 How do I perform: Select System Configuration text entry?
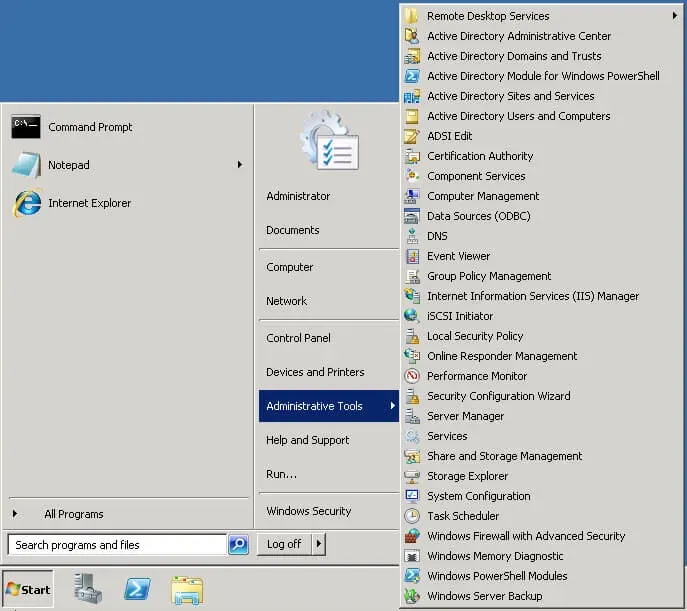479,496
